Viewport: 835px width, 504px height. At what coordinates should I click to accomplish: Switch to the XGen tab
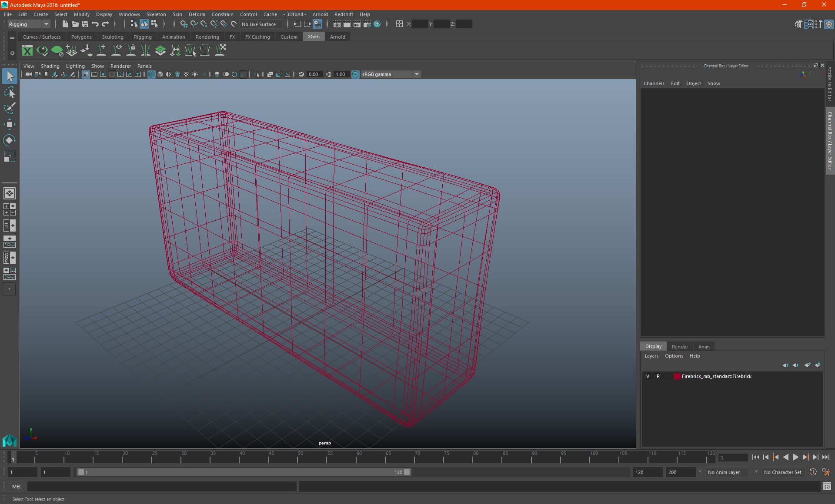(x=314, y=37)
